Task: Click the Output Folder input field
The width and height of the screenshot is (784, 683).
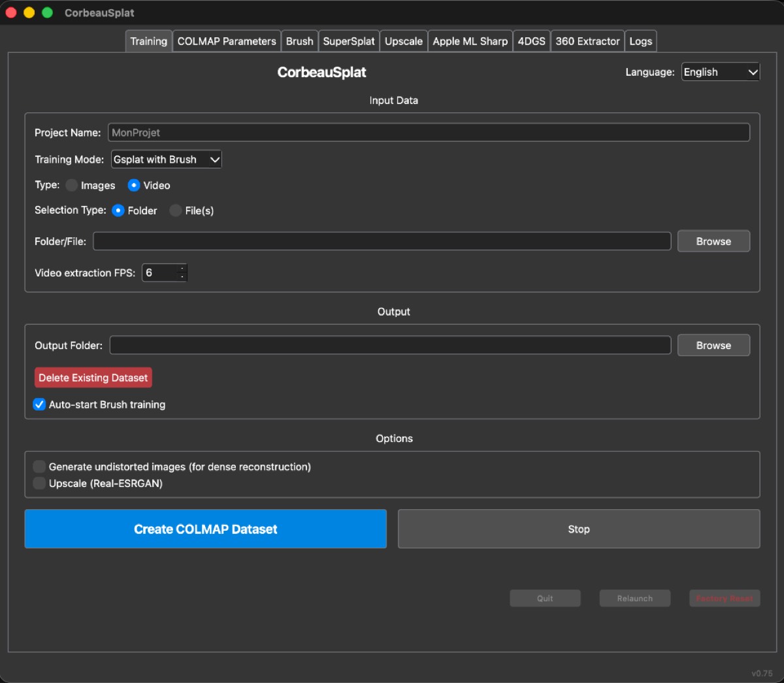Action: (390, 345)
